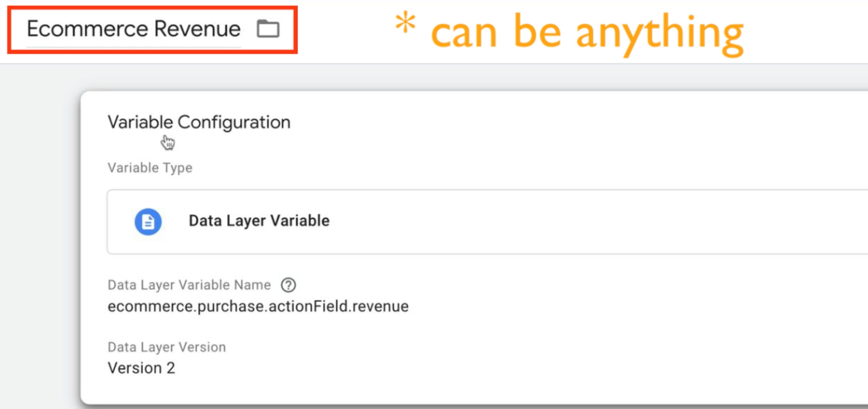Click the "Data Layer Version" label
868x409 pixels.
coord(167,347)
